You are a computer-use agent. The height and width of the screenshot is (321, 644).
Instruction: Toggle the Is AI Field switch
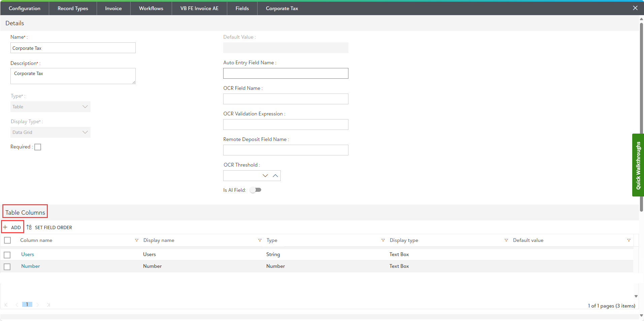pos(256,190)
